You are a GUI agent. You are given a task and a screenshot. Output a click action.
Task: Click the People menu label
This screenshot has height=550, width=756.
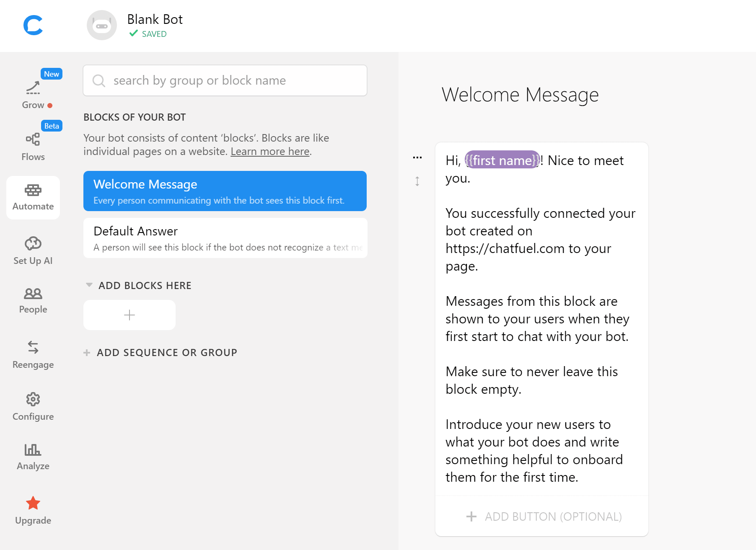tap(33, 309)
